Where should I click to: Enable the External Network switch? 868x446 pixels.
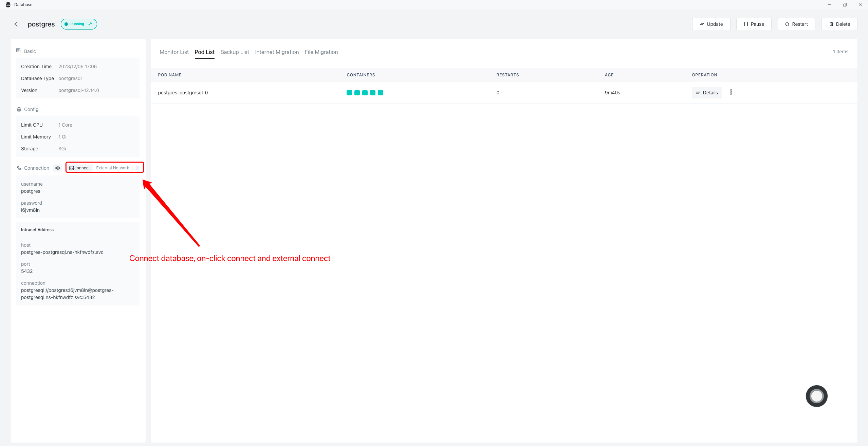tap(135, 168)
